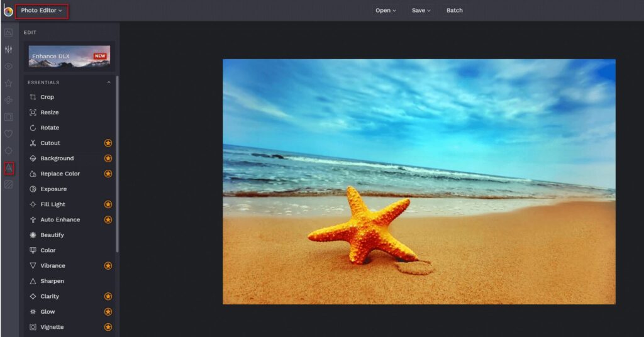Open the Exposure adjustment
Screen dimensions: 644x337
pyautogui.click(x=53, y=189)
